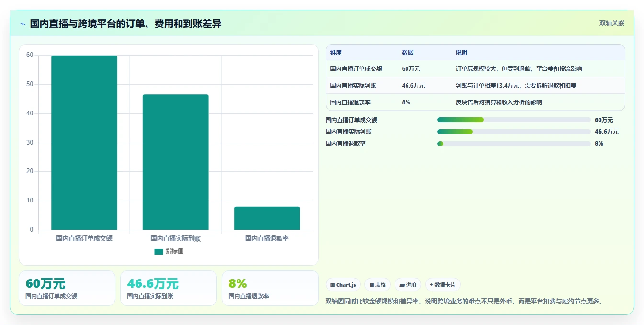Click the 60万元 value next to progress bar
Image resolution: width=644 pixels, height=325 pixels.
pos(604,120)
